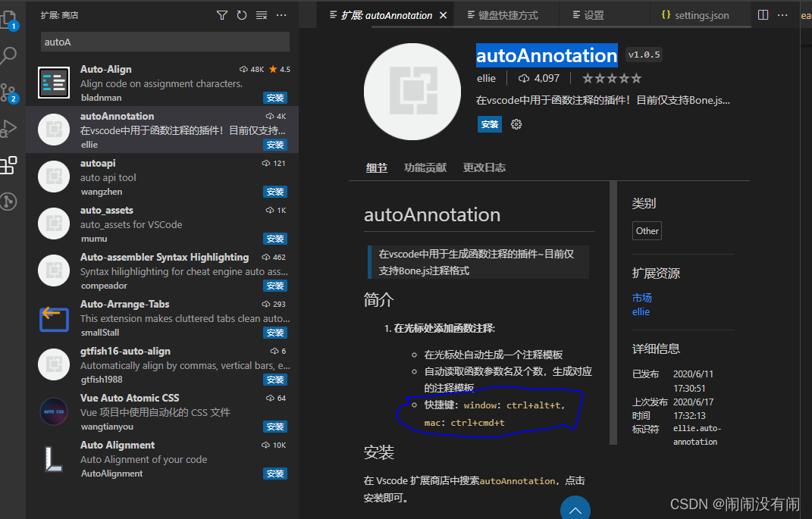Image resolution: width=812 pixels, height=519 pixels.
Task: Select the Vue Auto Atomic CSS item
Action: pyautogui.click(x=162, y=411)
